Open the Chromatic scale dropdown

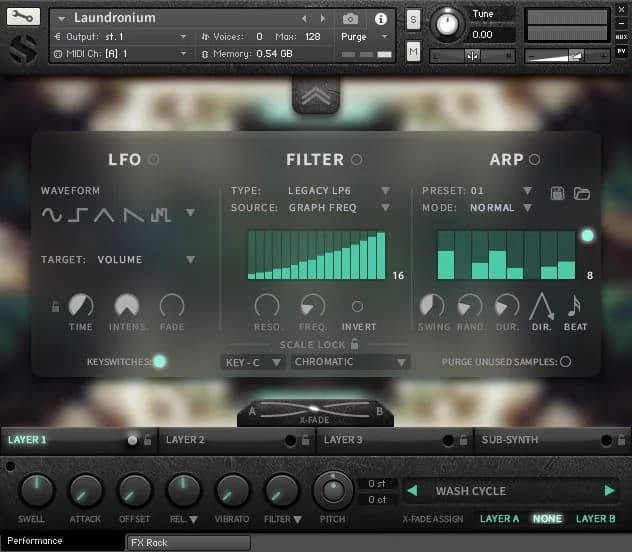click(x=350, y=362)
